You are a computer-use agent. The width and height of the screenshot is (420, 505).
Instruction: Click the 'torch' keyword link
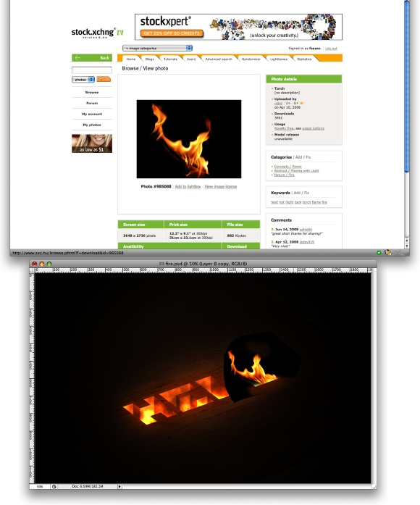[x=306, y=202]
